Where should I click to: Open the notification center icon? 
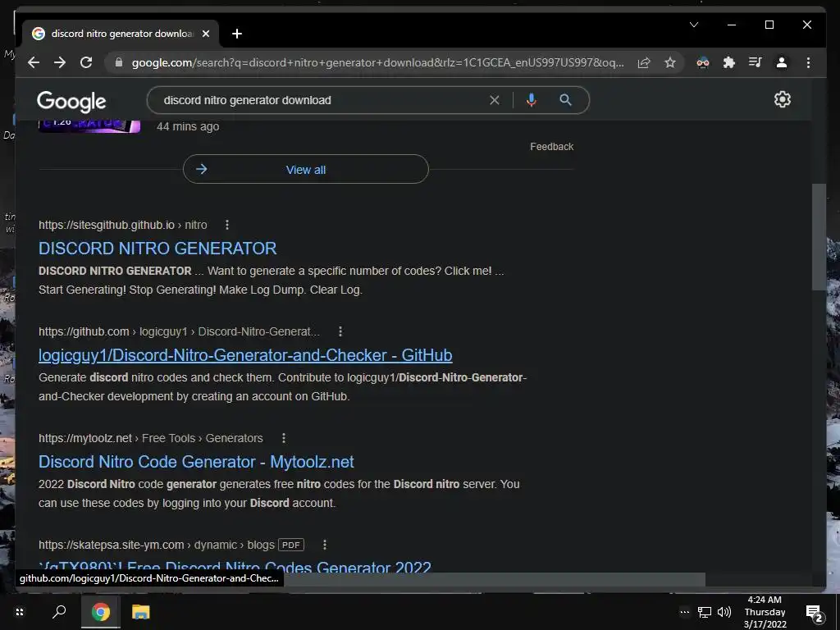pos(815,612)
